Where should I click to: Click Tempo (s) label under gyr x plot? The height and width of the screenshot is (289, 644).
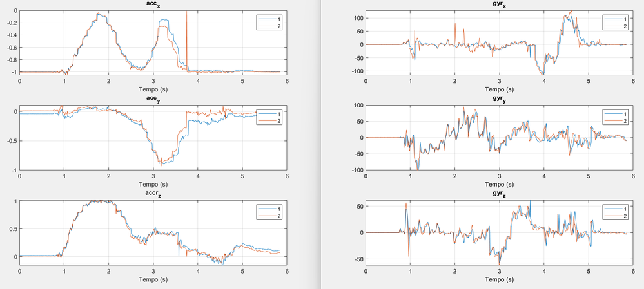(500, 89)
